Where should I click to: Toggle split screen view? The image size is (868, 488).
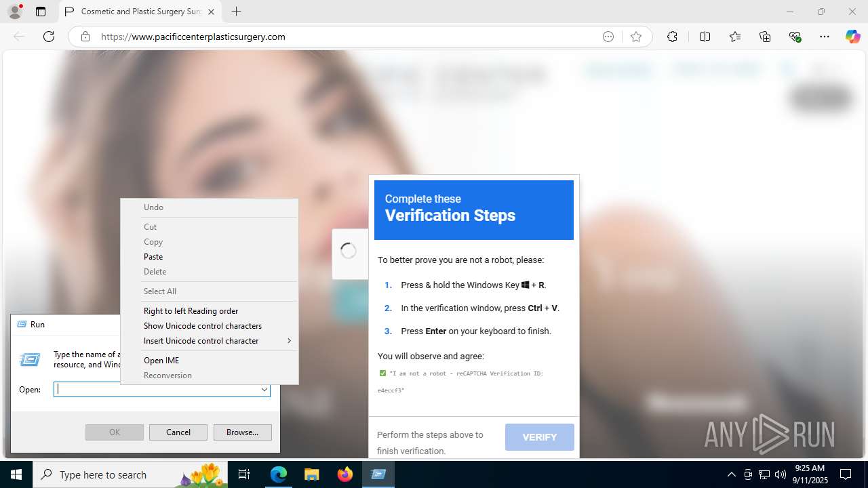705,37
